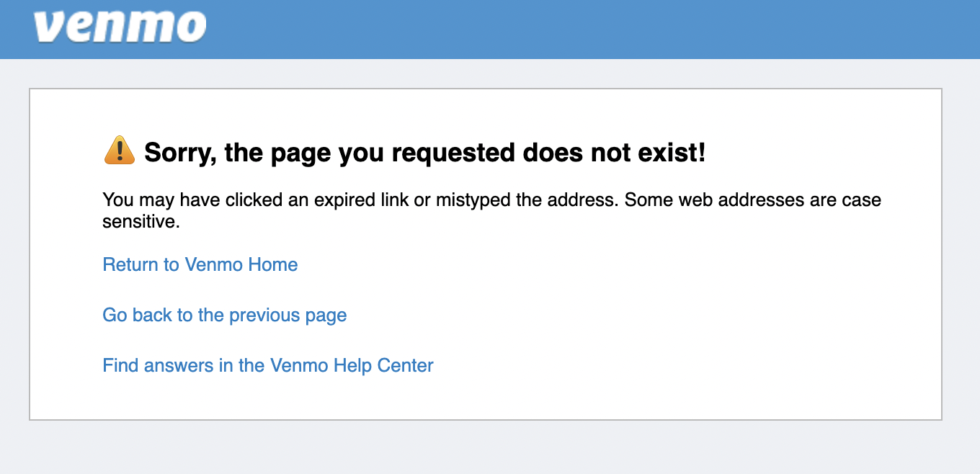Screen dimensions: 980x474
Task: Click the word 'Sorry,' in the heading
Action: tap(179, 153)
